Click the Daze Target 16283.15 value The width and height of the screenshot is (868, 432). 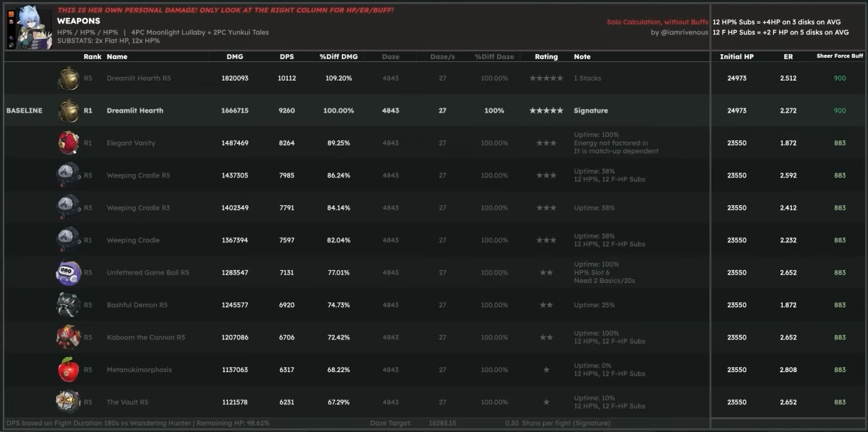[441, 423]
